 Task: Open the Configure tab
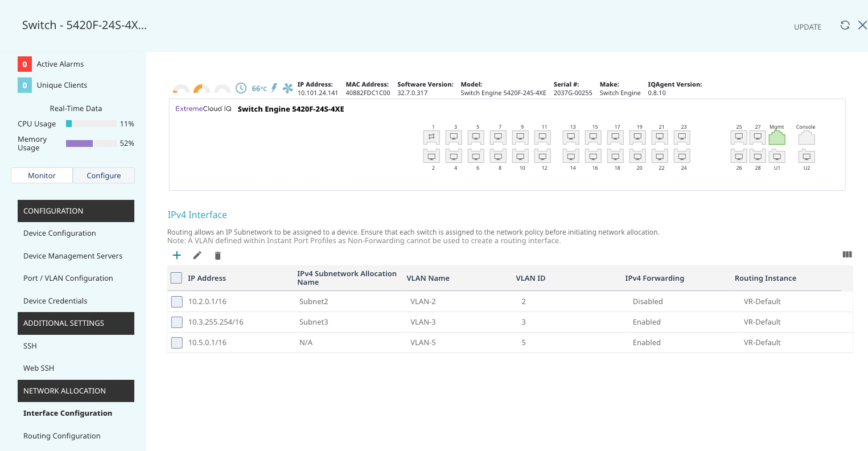coord(104,175)
